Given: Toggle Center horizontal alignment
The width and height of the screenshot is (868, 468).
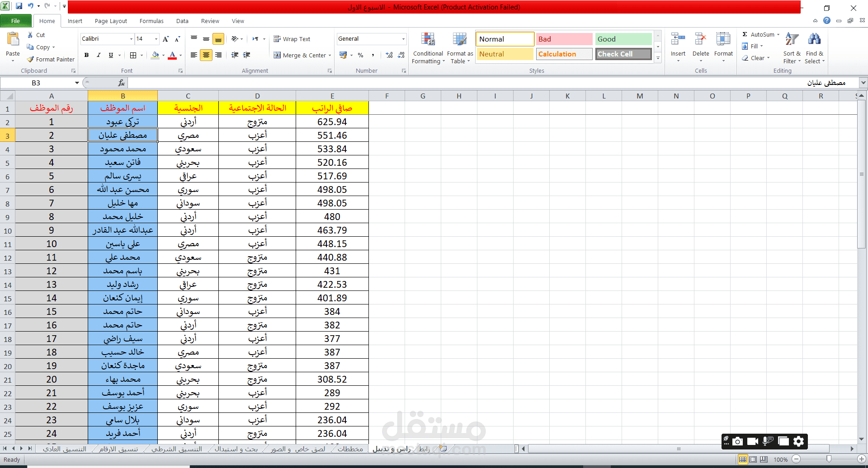Looking at the screenshot, I should [206, 55].
